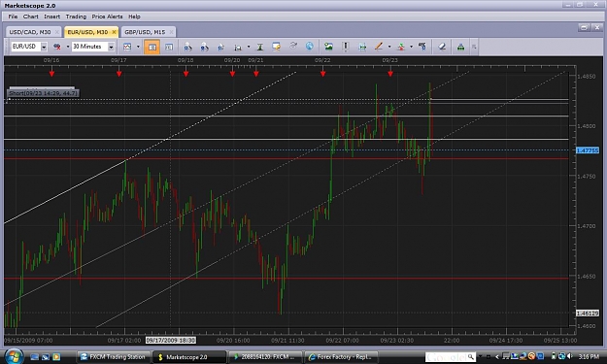This screenshot has width=607, height=364.
Task: Click the green hierarchy icon in toolbar
Action: 460,47
